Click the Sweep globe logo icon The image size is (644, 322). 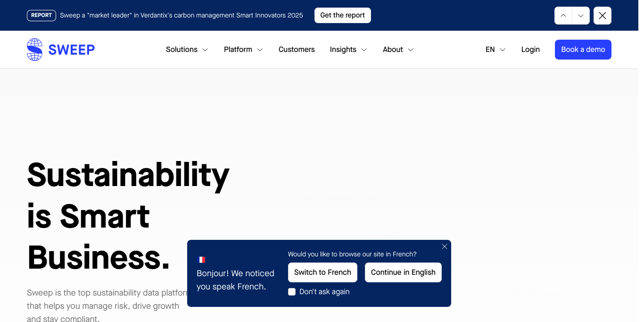34,49
